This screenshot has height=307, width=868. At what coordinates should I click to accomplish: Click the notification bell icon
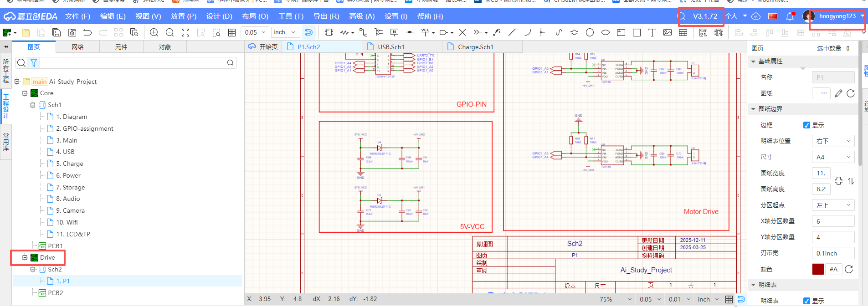pyautogui.click(x=790, y=16)
